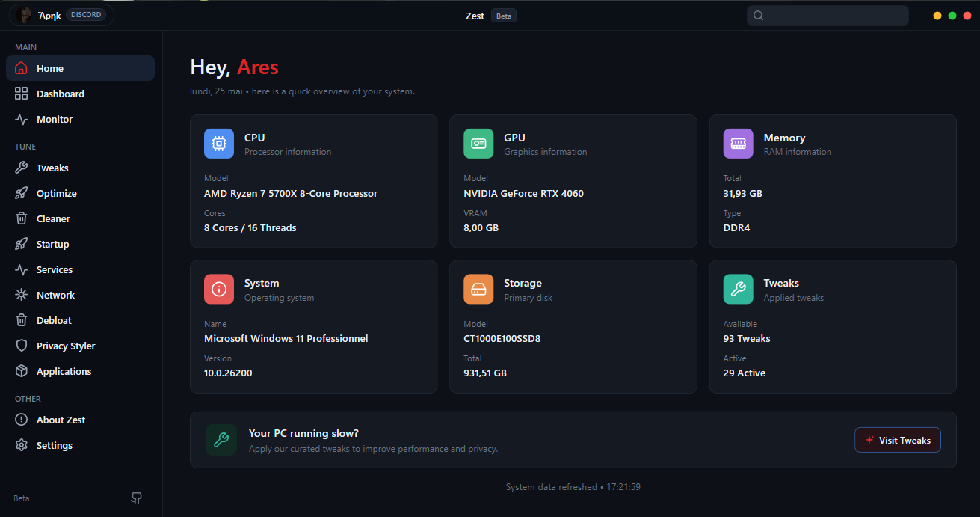The width and height of the screenshot is (980, 517).
Task: Click 'NVIDIA GeForce RTX 4060' text
Action: [x=523, y=193]
